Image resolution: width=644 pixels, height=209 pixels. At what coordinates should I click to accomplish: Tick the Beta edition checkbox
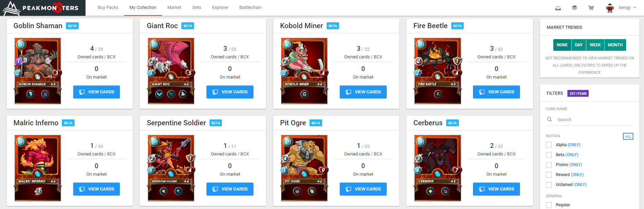click(x=549, y=155)
